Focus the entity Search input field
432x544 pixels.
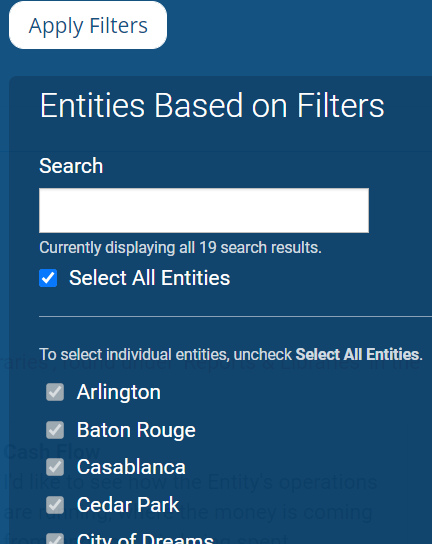[x=204, y=210]
